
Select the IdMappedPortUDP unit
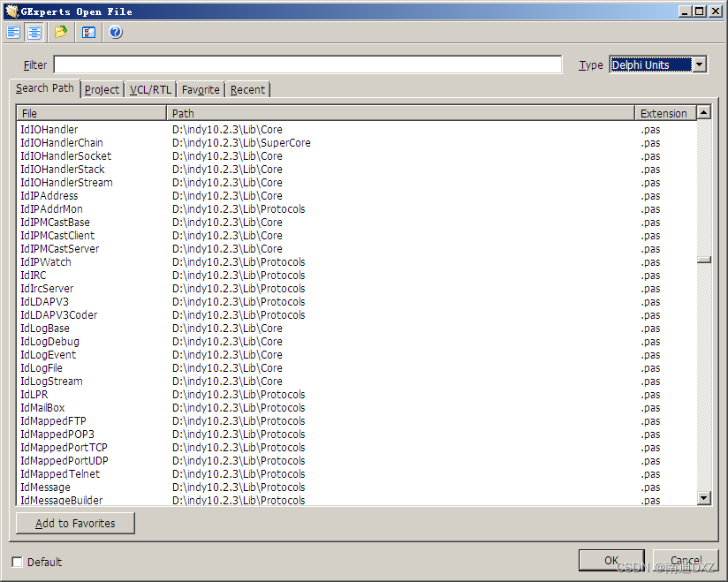(x=357, y=460)
